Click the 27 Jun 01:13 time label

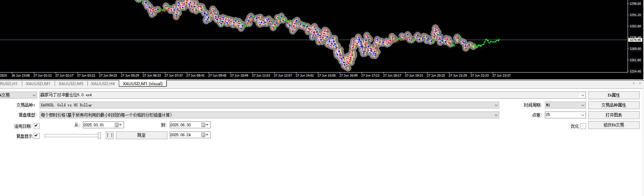[x=42, y=75]
